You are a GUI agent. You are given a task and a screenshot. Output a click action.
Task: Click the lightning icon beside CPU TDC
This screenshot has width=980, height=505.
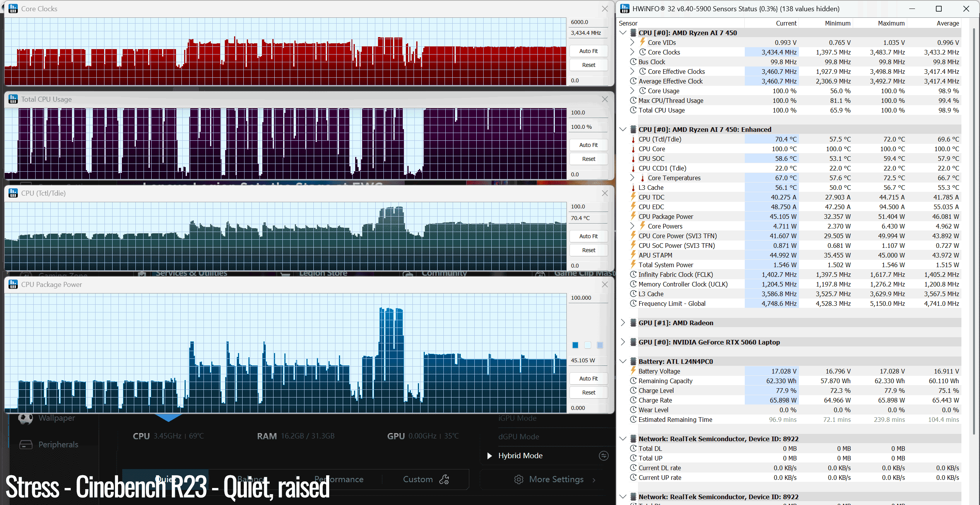coord(633,197)
